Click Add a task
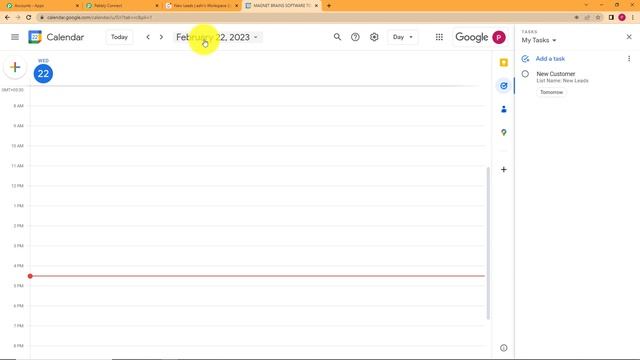This screenshot has height=360, width=640. 550,59
